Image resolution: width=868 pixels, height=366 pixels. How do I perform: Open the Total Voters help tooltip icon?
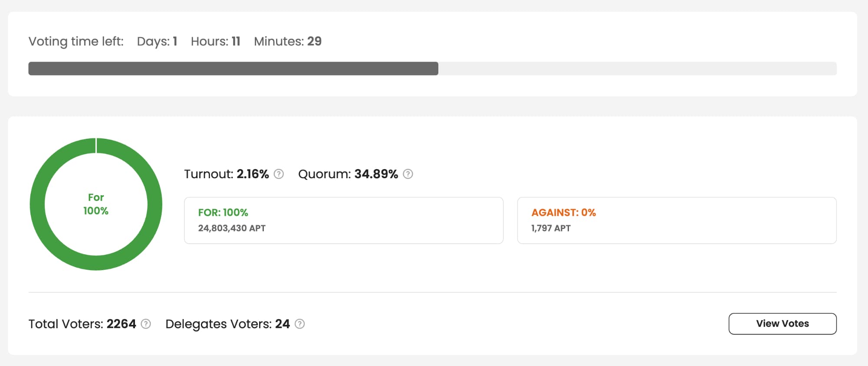coord(146,324)
